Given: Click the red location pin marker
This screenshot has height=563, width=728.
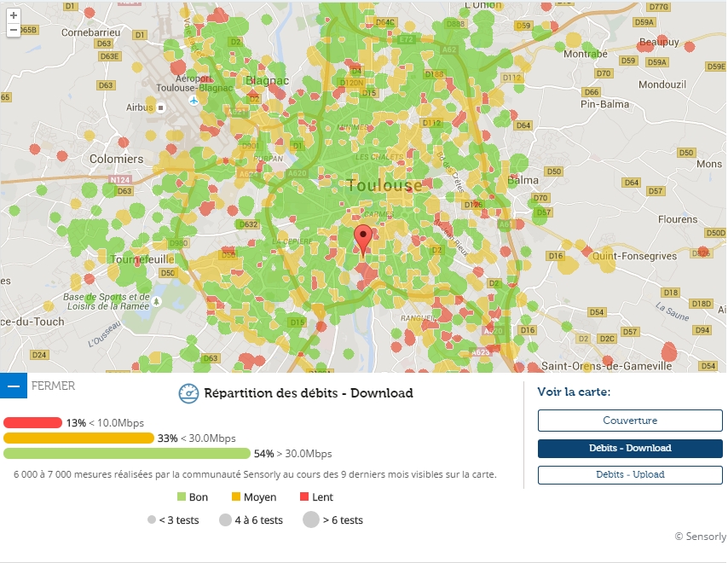Looking at the screenshot, I should click(363, 241).
